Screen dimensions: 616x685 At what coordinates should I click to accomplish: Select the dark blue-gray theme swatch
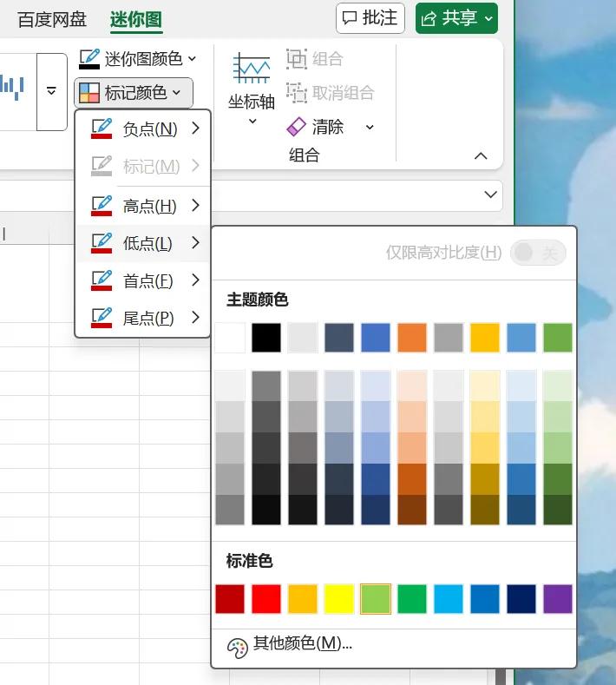tap(339, 338)
